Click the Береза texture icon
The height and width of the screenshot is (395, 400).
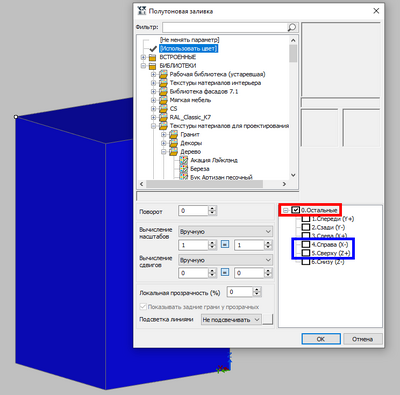click(184, 169)
